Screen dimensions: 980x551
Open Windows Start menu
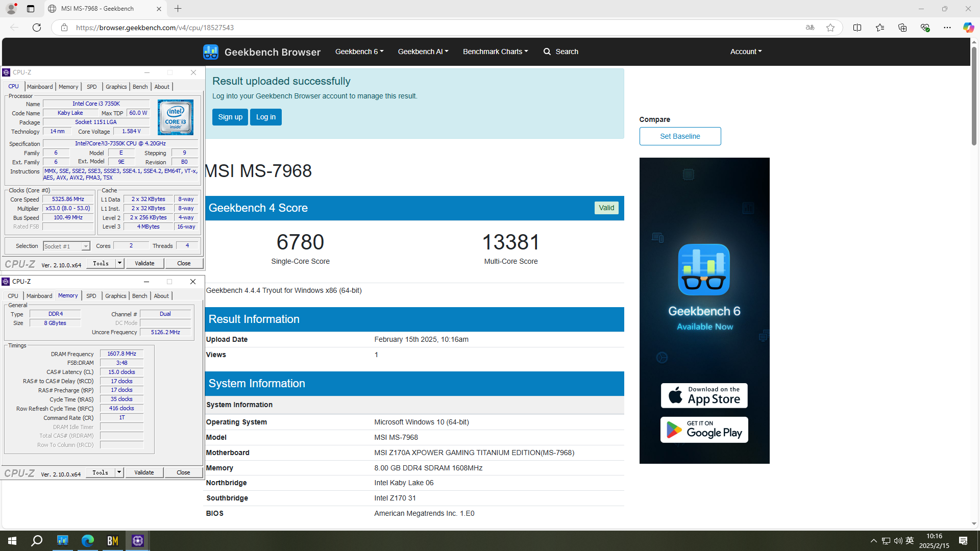[x=12, y=541]
